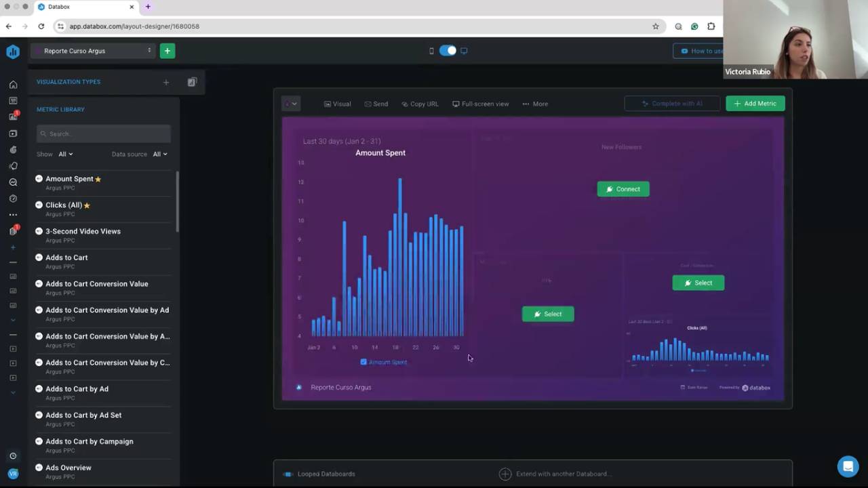Click the Connect button on New Followers

pyautogui.click(x=623, y=189)
